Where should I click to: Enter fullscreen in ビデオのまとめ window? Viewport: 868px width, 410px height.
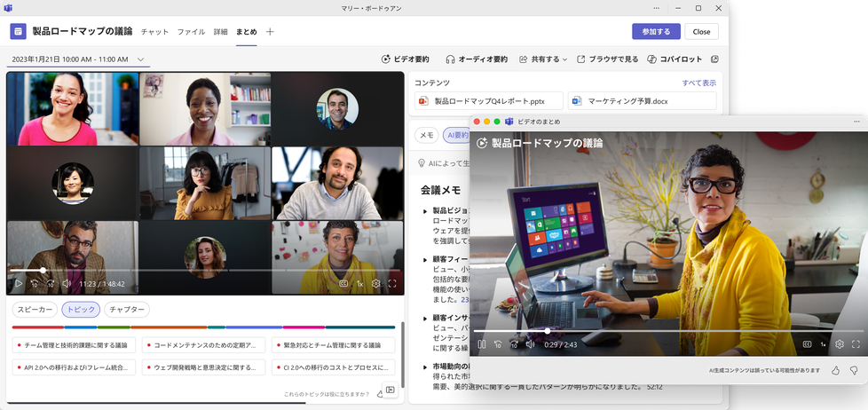[x=856, y=344]
